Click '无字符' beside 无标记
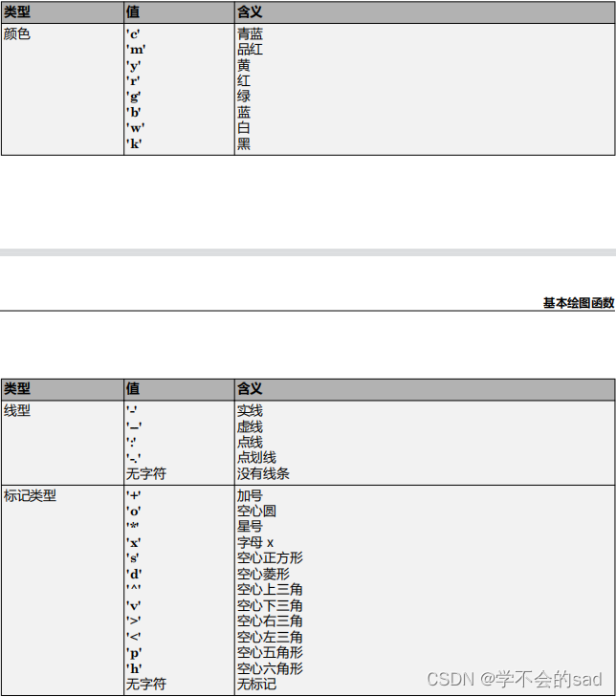The width and height of the screenshot is (616, 697). (x=146, y=685)
